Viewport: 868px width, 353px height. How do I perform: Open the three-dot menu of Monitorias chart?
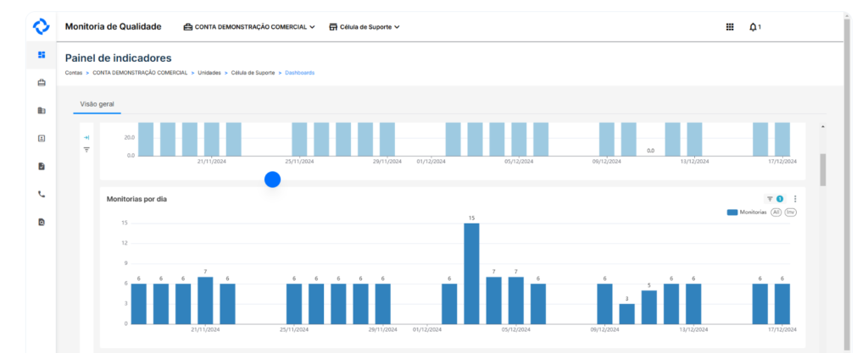click(795, 199)
